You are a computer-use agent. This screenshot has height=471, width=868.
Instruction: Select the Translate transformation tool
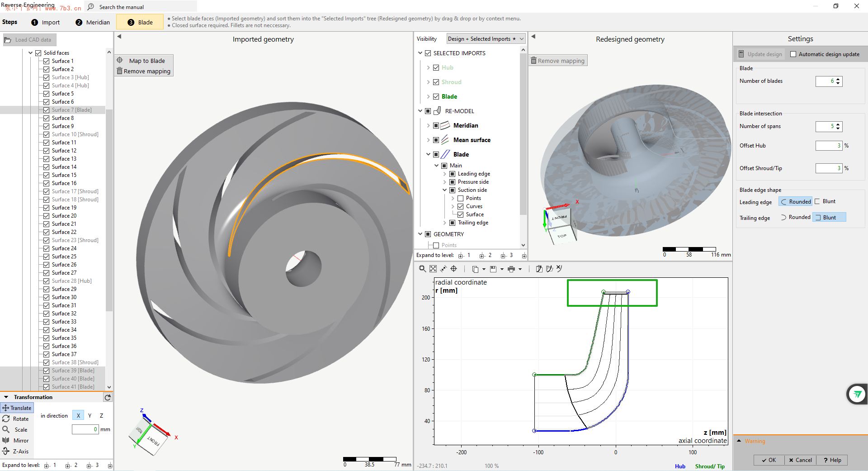pos(17,408)
